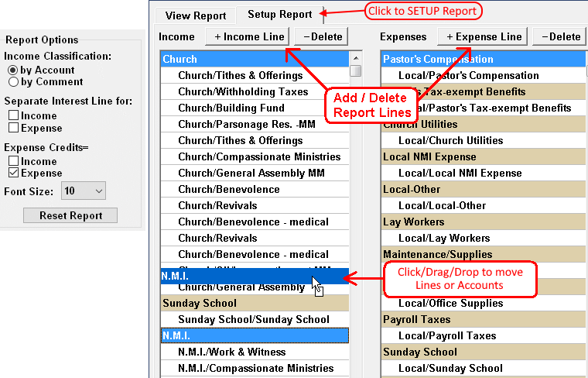Select Church/Building Fund account

pos(229,108)
